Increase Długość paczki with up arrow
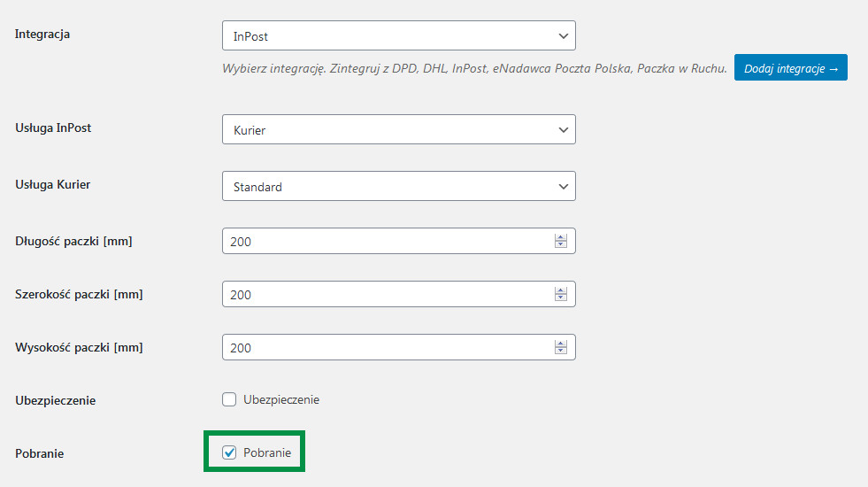868x487 pixels. click(561, 237)
